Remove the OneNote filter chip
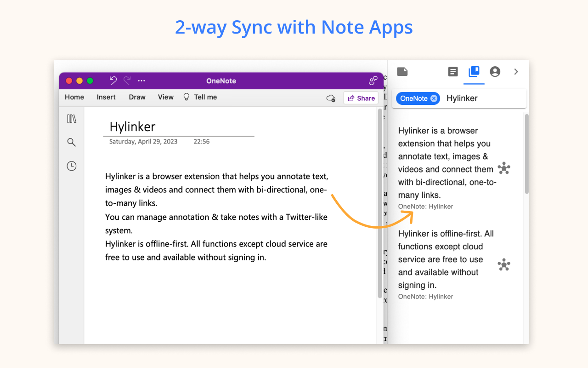Screen dimensions: 588x368 434,98
